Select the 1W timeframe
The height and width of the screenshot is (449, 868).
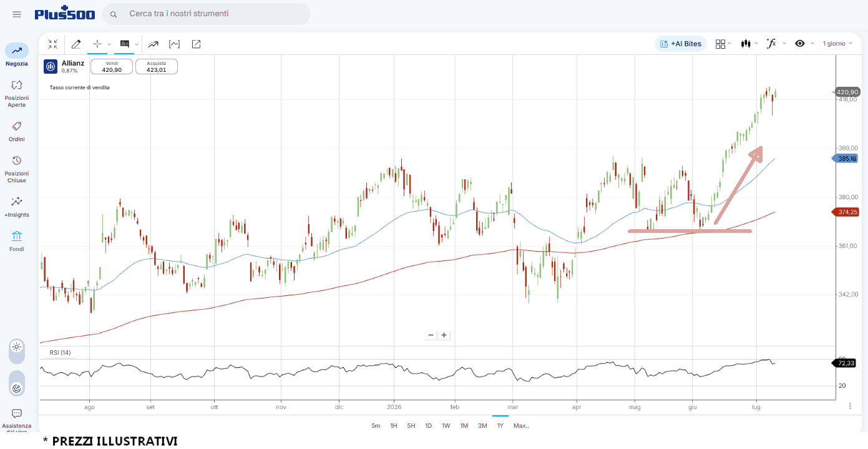click(446, 426)
